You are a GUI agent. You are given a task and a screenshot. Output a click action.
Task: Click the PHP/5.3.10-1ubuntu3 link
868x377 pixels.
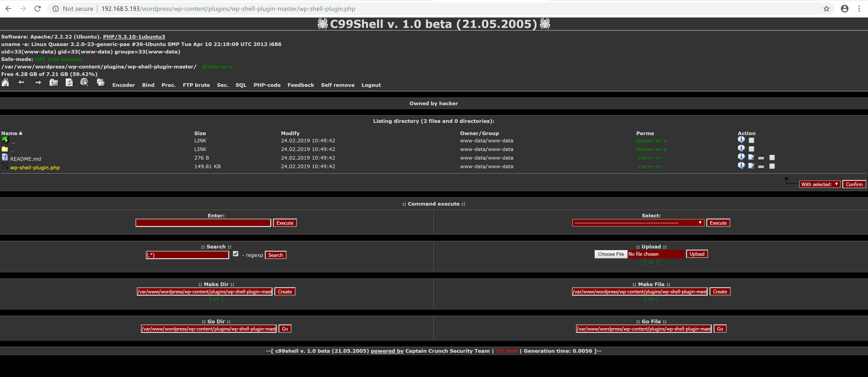pos(134,37)
